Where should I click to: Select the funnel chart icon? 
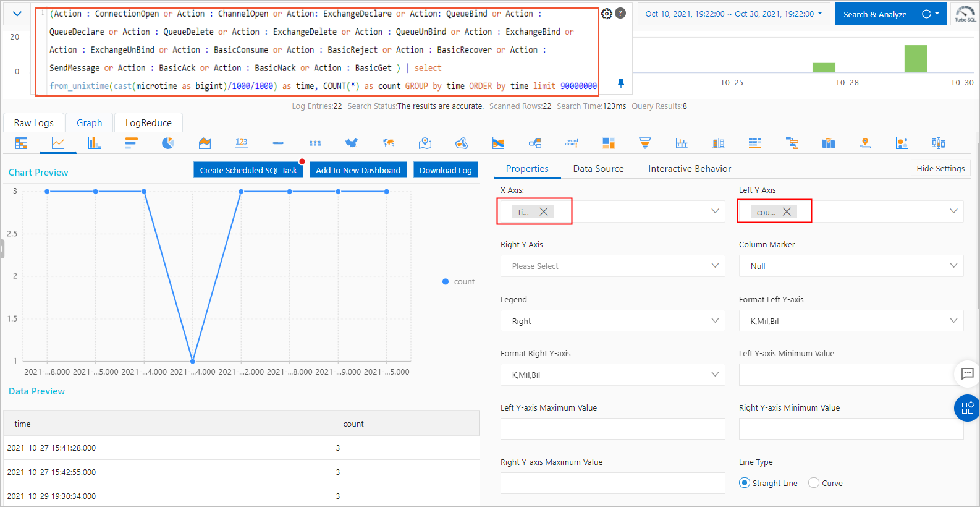(x=644, y=143)
